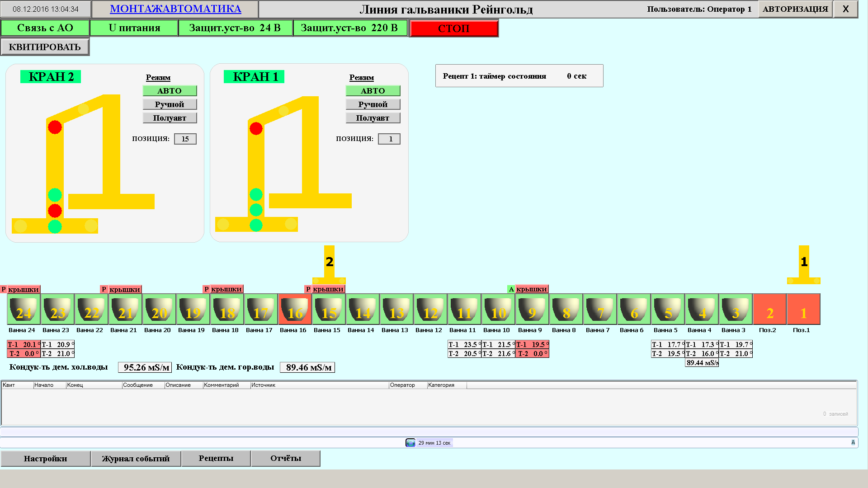
Task: Enable АВТО mode for КРАН 1
Action: click(373, 91)
